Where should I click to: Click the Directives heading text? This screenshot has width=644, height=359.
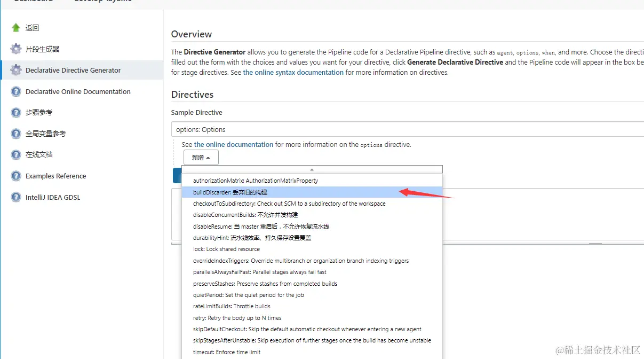(192, 95)
